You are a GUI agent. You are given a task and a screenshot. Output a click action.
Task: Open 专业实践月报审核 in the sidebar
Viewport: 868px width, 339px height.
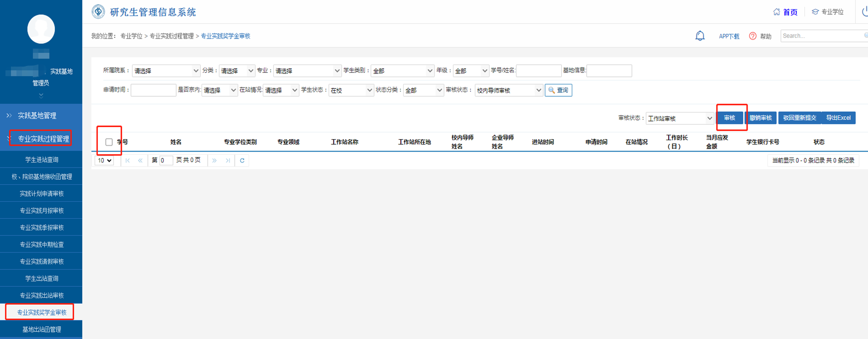(x=42, y=210)
